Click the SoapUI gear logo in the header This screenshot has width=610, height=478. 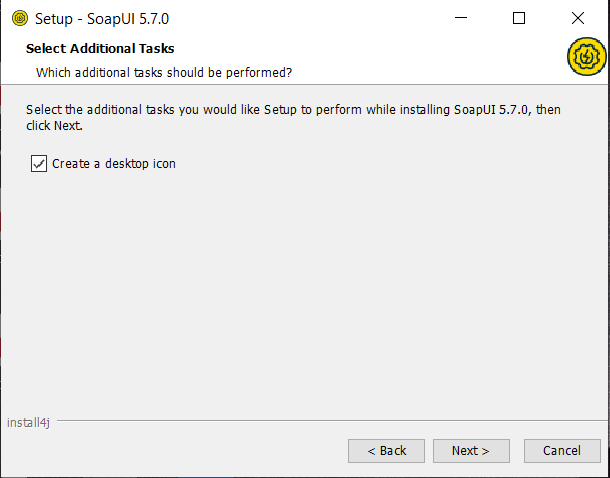(587, 56)
